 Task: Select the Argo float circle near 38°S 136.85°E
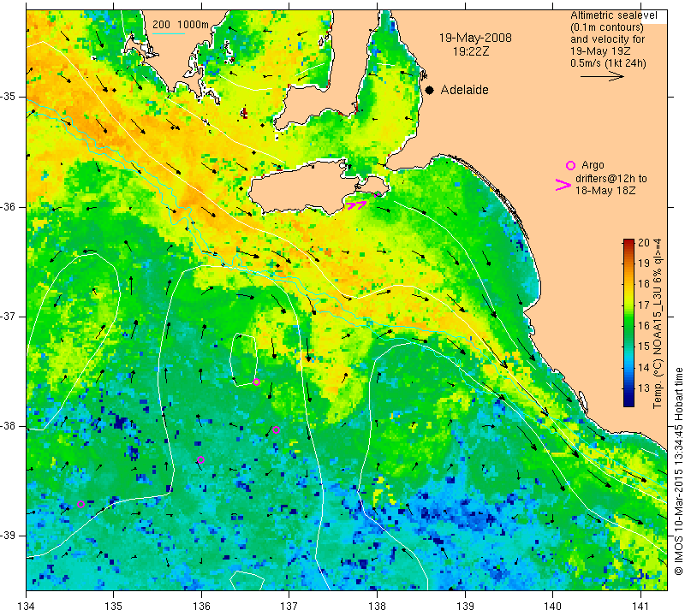pyautogui.click(x=276, y=430)
